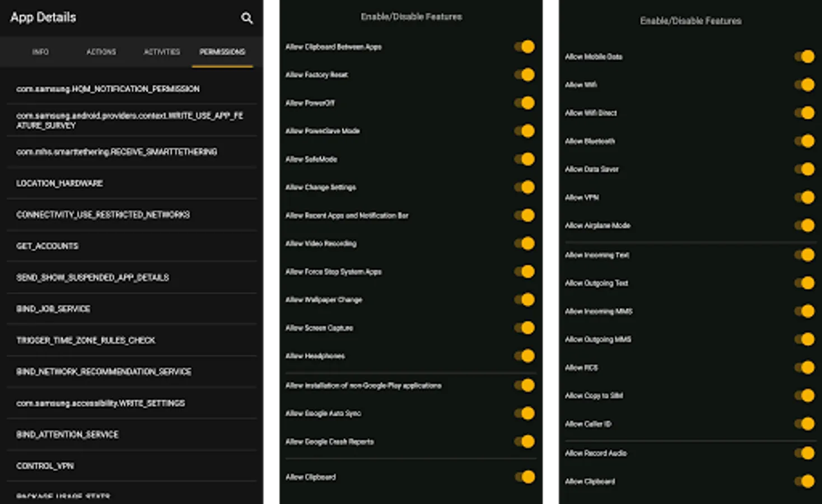Toggle the Allow Factory Reset switch
The image size is (822, 504).
[x=525, y=75]
